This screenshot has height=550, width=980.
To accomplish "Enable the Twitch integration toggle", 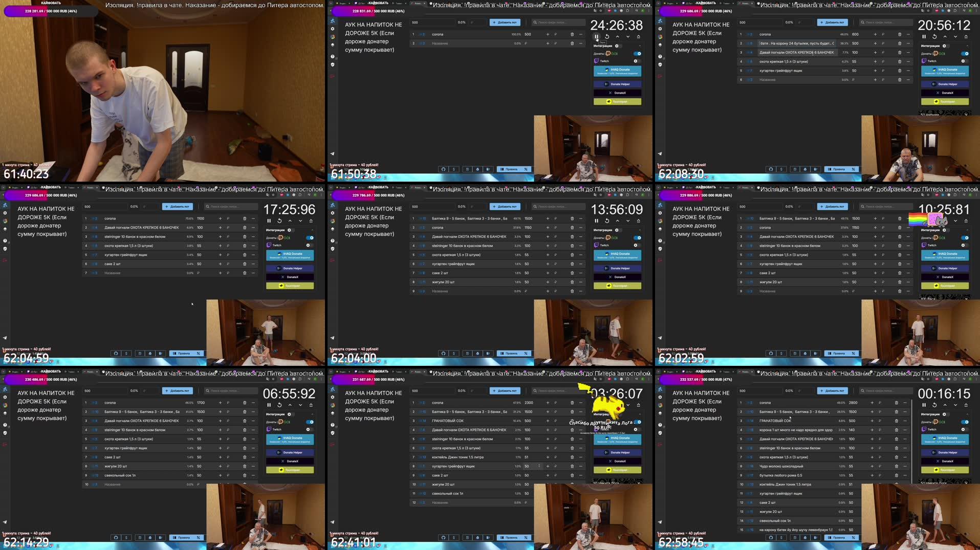I will [x=637, y=61].
